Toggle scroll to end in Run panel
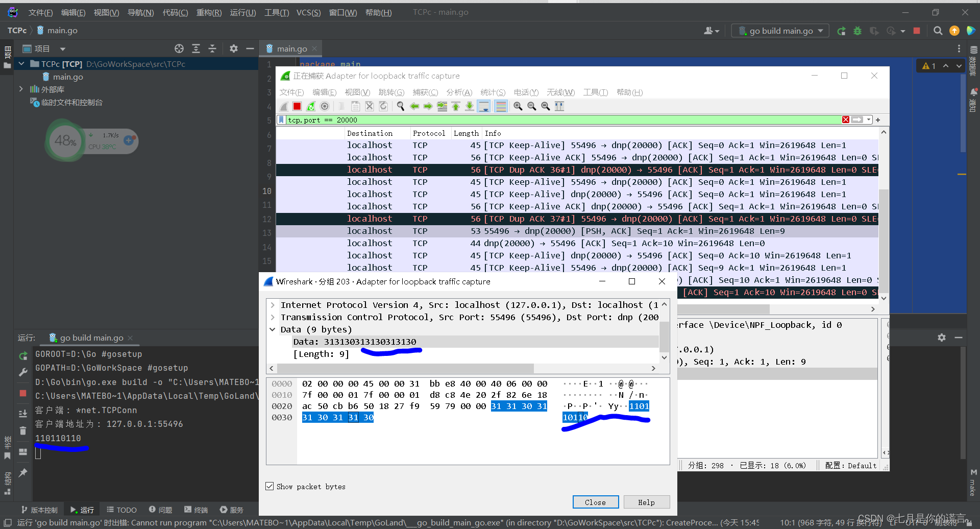The width and height of the screenshot is (980, 529). point(23,414)
